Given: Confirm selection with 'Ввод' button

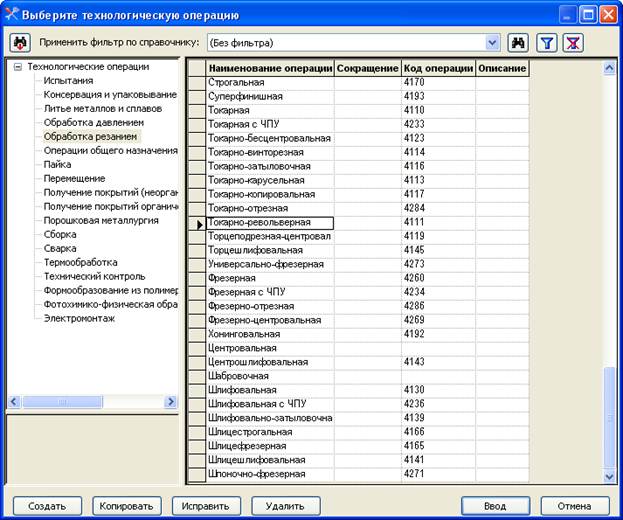Looking at the screenshot, I should point(495,506).
